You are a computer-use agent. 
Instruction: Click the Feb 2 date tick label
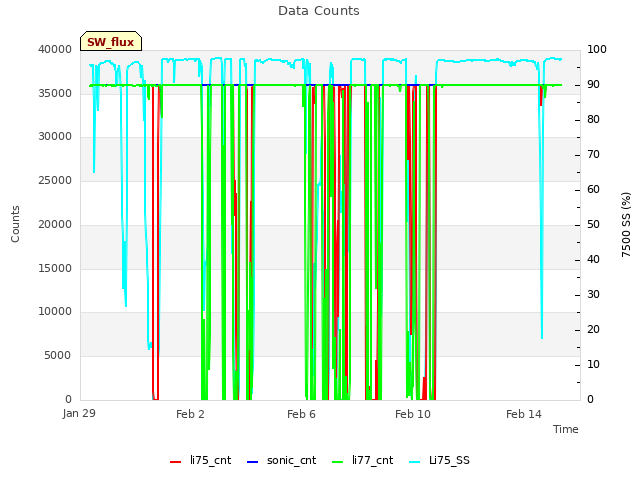(190, 414)
